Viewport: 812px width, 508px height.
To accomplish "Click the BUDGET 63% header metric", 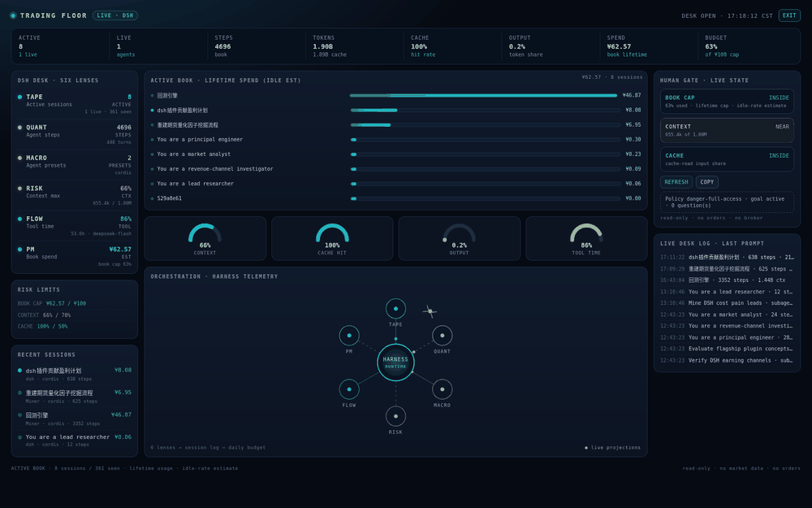I will coord(747,46).
